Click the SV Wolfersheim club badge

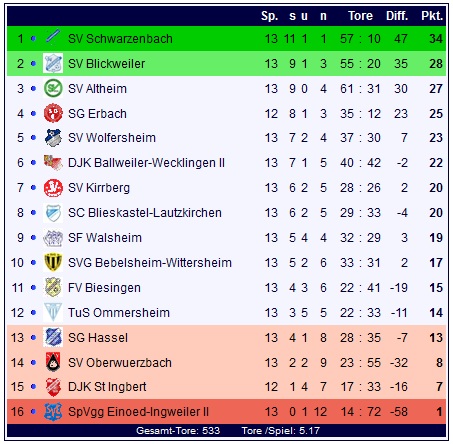click(53, 138)
